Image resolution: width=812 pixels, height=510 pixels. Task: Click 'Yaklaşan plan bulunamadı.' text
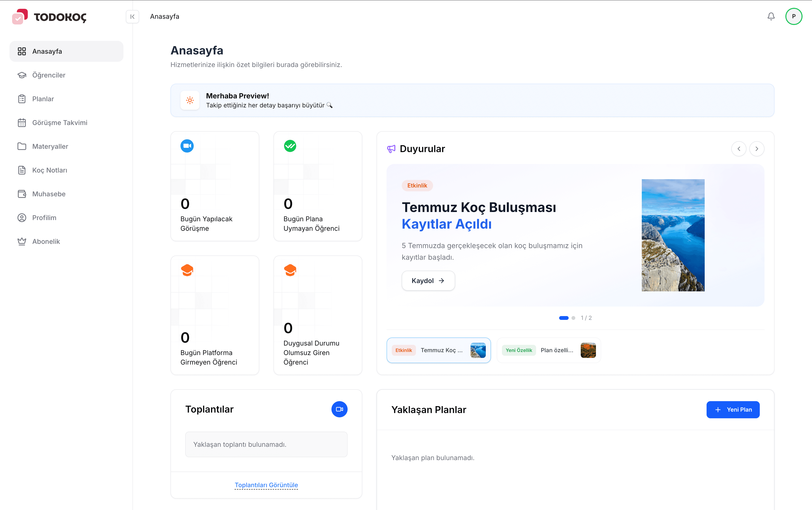point(433,458)
